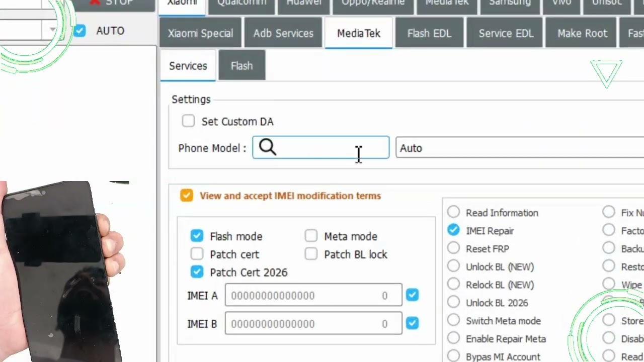This screenshot has height=362, width=644.
Task: Open the Xiaomi Special tab
Action: click(x=200, y=33)
